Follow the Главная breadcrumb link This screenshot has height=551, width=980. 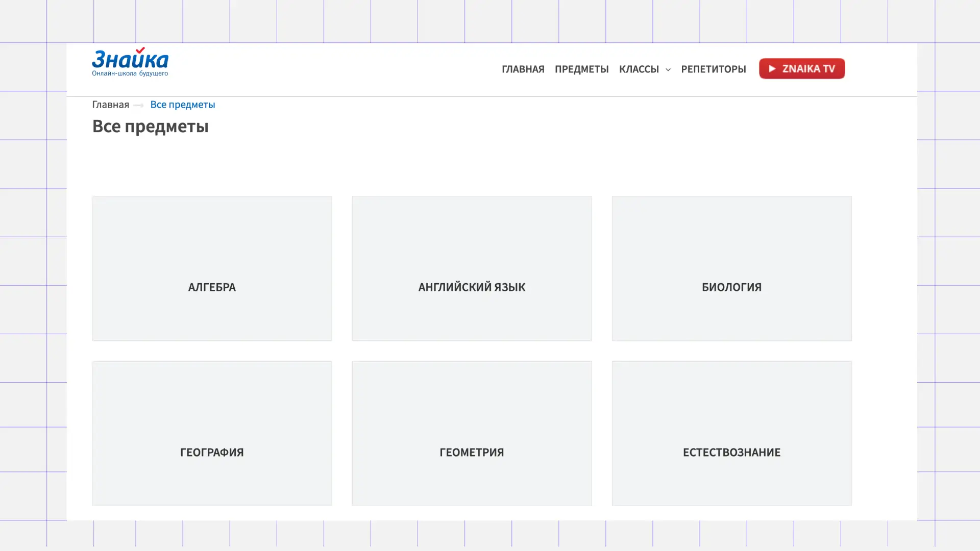(110, 105)
